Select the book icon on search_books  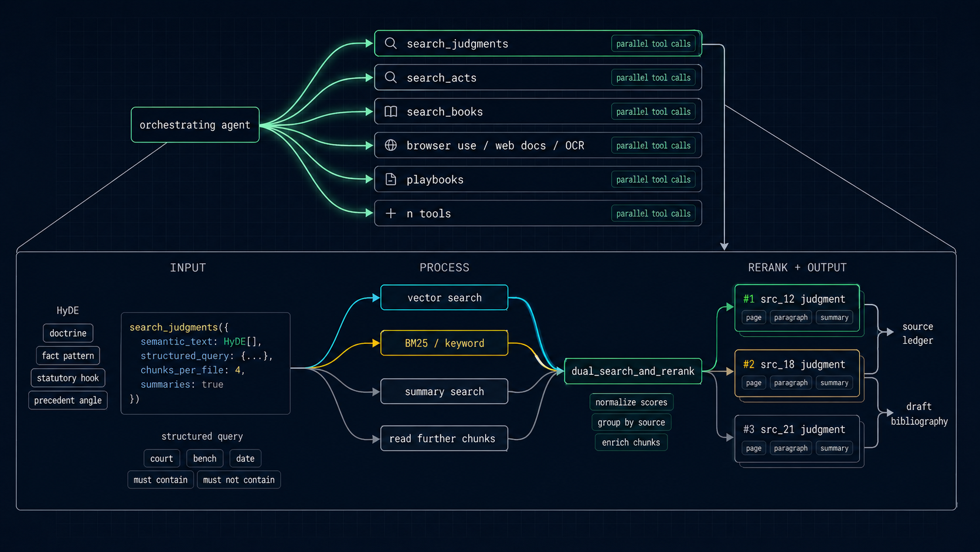click(390, 111)
